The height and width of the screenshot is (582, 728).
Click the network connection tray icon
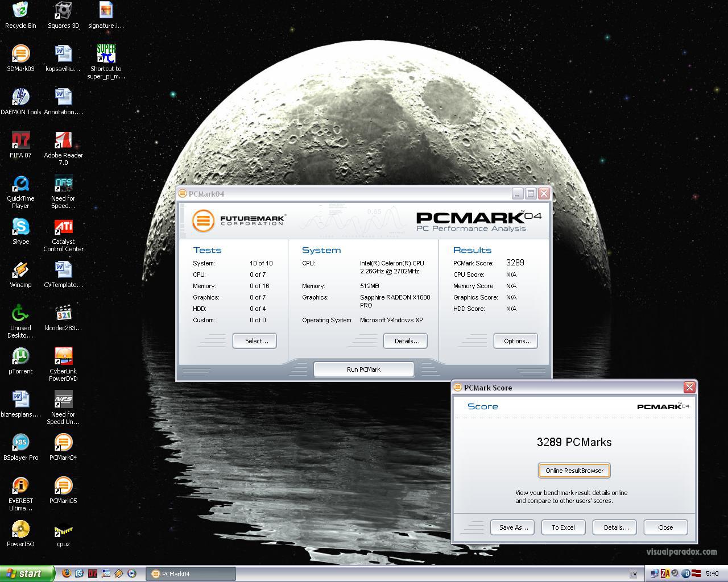click(x=654, y=573)
